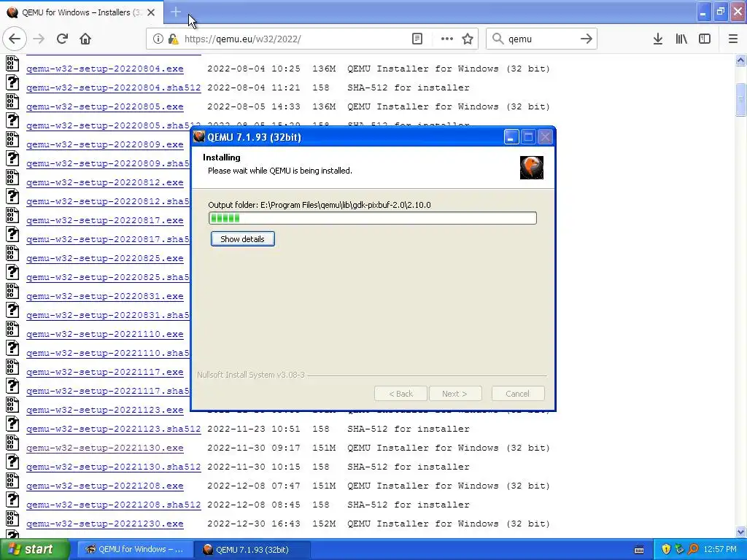Switch to QEMU 7.1.93 (32bit) taskbar button

[x=252, y=550]
